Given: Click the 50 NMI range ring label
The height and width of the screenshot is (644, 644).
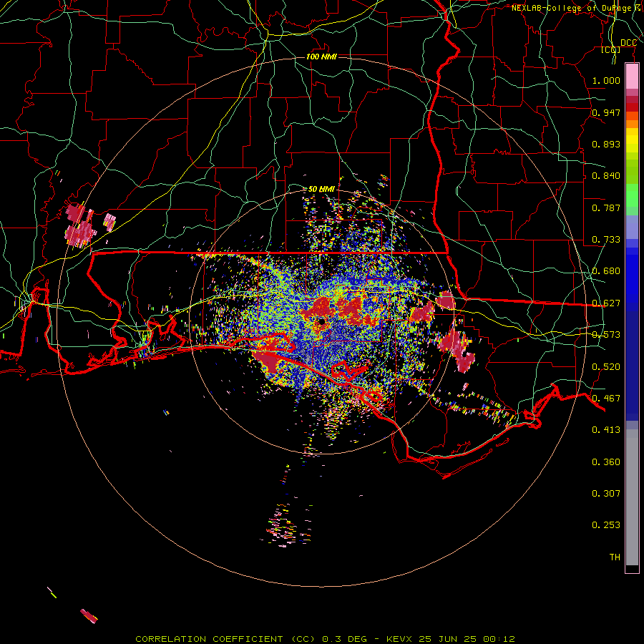Looking at the screenshot, I should tap(321, 189).
